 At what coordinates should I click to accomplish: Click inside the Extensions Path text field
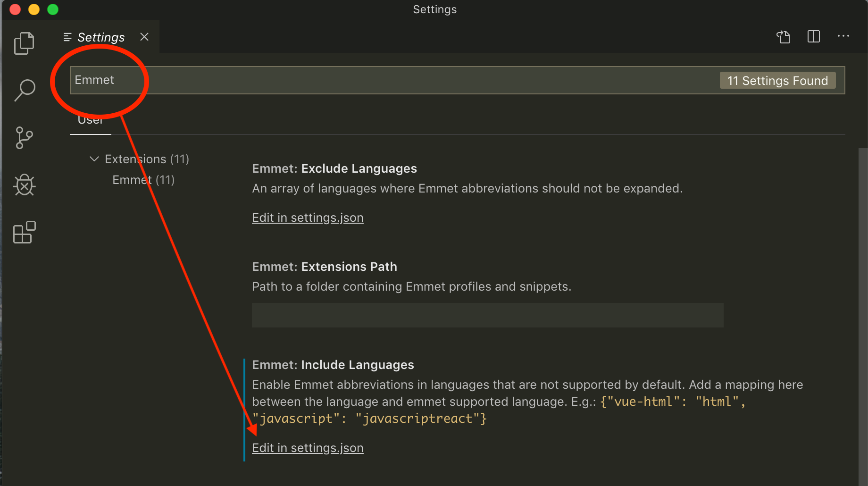(x=487, y=315)
